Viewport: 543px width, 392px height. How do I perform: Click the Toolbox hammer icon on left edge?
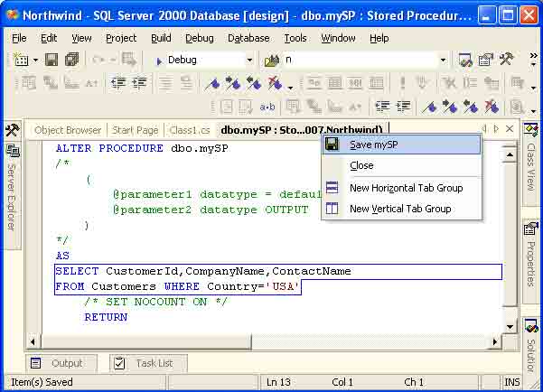click(12, 130)
